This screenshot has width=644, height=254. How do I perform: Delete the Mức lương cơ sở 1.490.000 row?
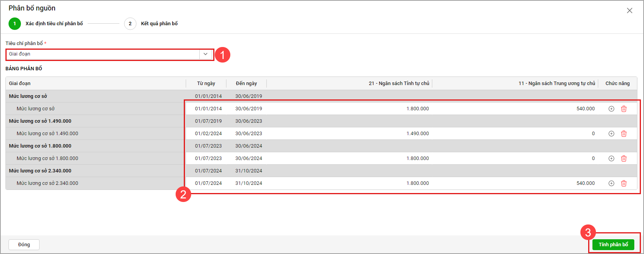(x=623, y=134)
